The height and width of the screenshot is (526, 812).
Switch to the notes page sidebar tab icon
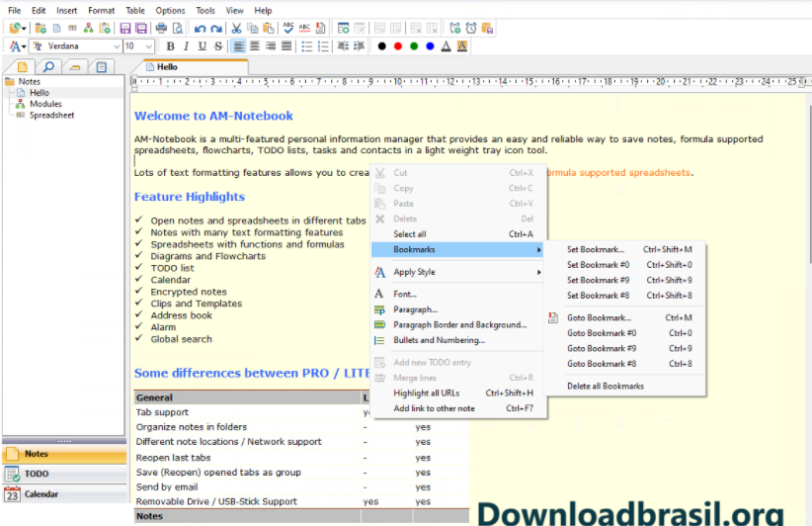point(23,67)
